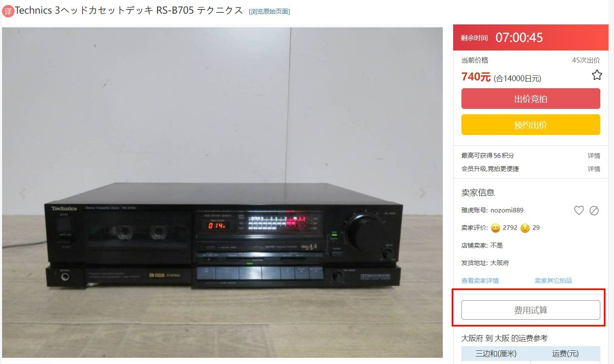Click the 56 积分 points number
The height and width of the screenshot is (364, 614).
click(x=497, y=156)
